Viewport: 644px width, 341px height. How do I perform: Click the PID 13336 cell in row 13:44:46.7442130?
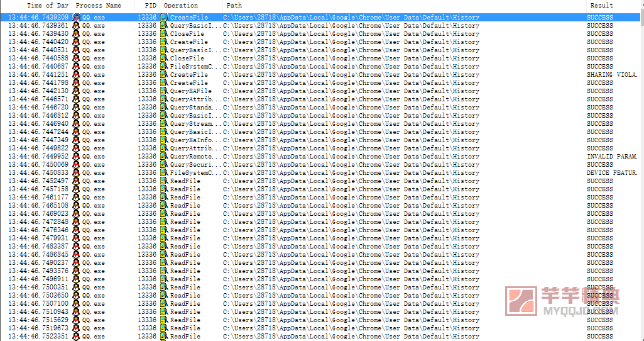pos(147,91)
